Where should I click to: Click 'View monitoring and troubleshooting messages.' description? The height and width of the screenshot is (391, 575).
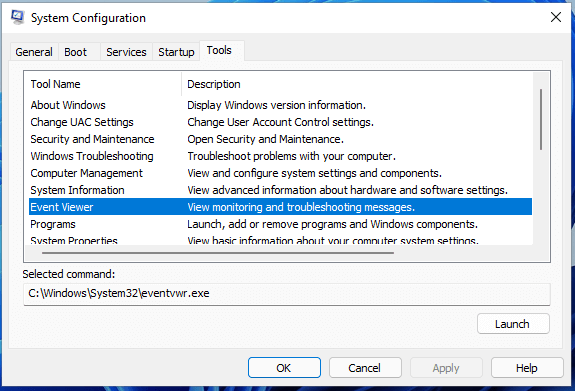pyautogui.click(x=301, y=207)
